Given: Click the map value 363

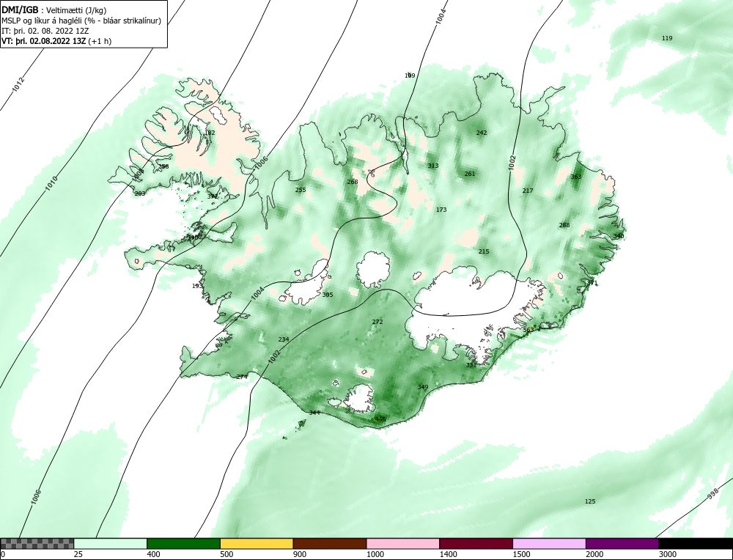Looking at the screenshot, I should 576,177.
